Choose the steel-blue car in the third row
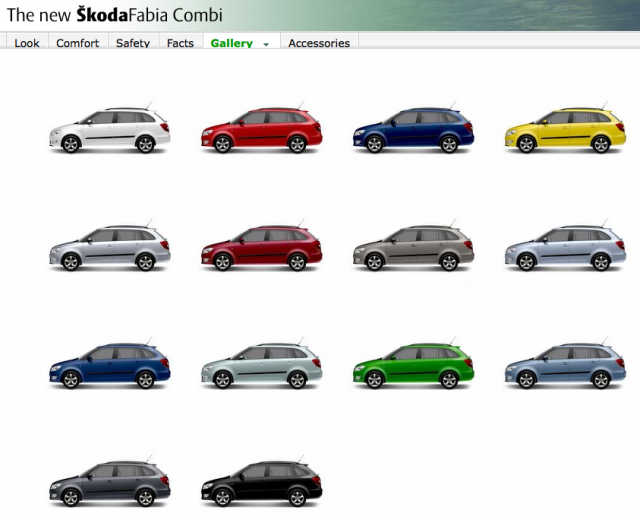640x520 pixels. click(x=565, y=363)
